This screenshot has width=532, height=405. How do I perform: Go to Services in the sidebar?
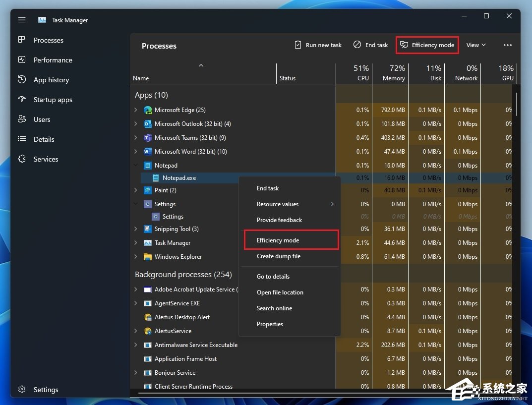[x=46, y=159]
